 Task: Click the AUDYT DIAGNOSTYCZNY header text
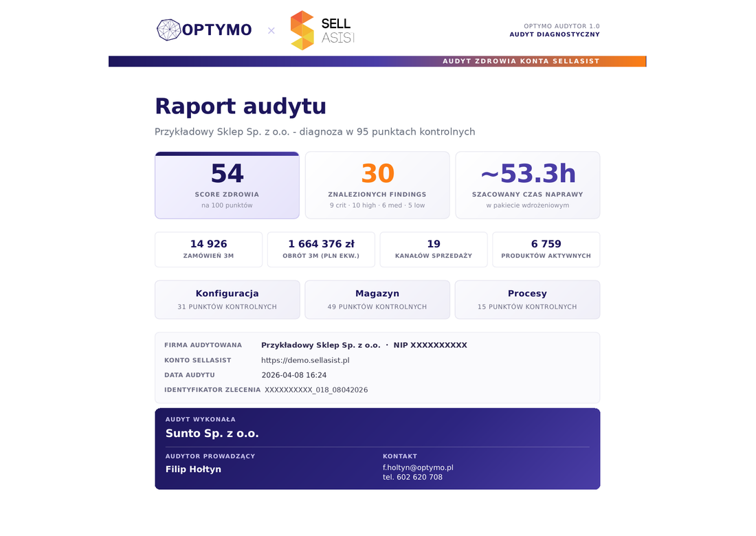tap(555, 34)
